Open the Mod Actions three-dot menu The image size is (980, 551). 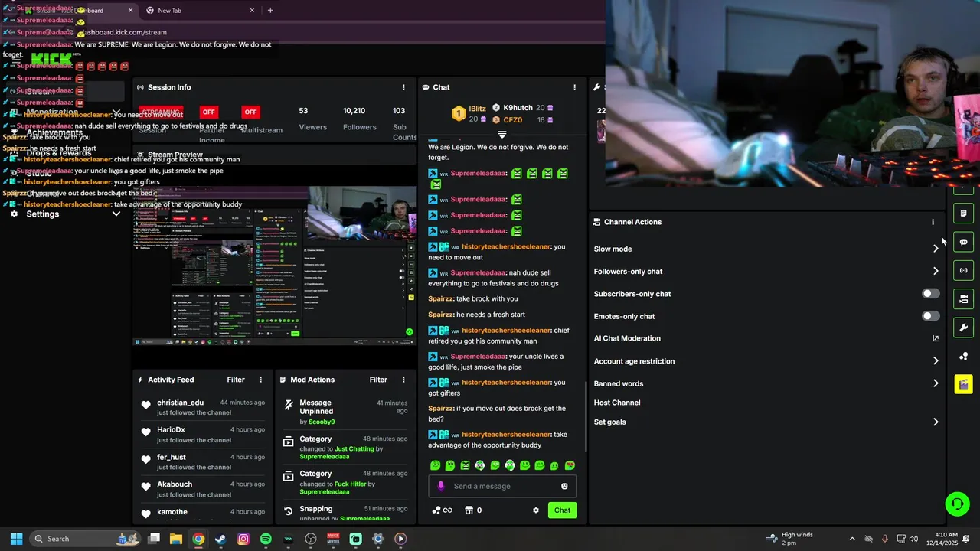click(403, 380)
